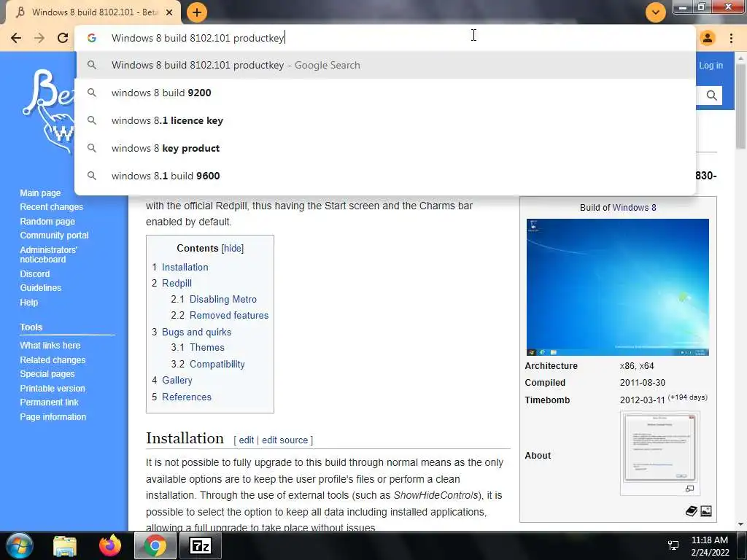Select suggestion 'windows 8 key product'
Screen dimensions: 747x560
click(x=385, y=148)
